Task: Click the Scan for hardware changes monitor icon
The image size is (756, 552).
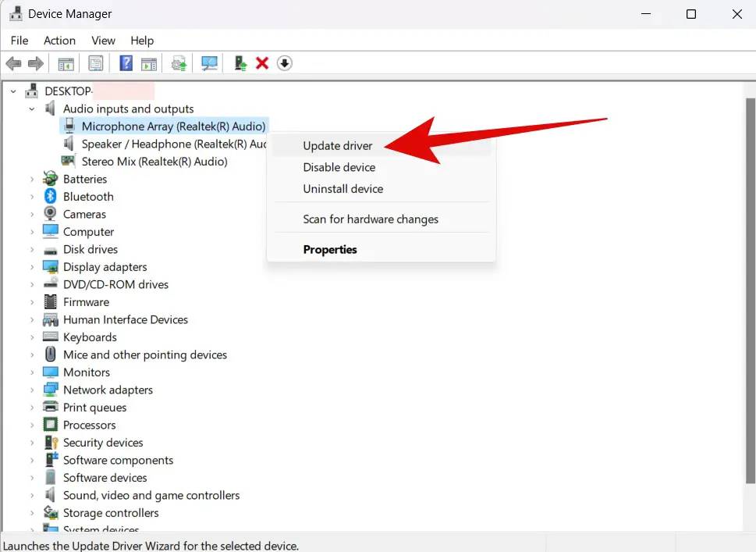Action: pos(209,63)
